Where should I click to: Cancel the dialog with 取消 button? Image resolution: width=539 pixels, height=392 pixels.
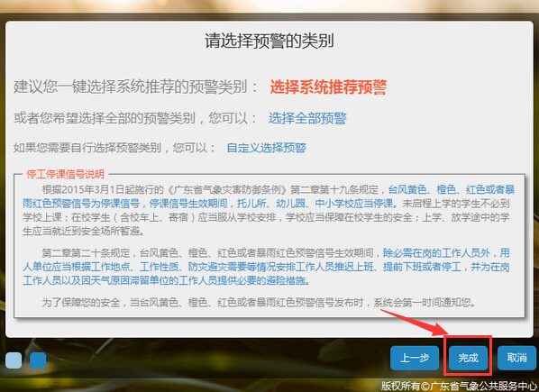[x=517, y=358]
